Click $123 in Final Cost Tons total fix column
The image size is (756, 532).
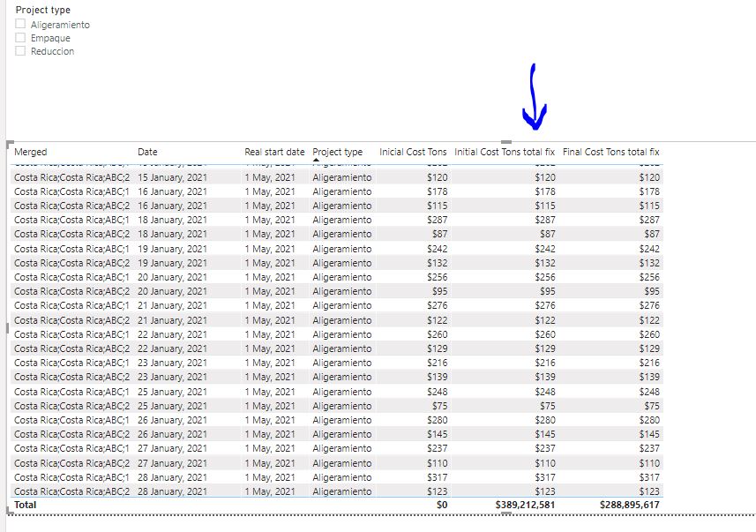[649, 491]
